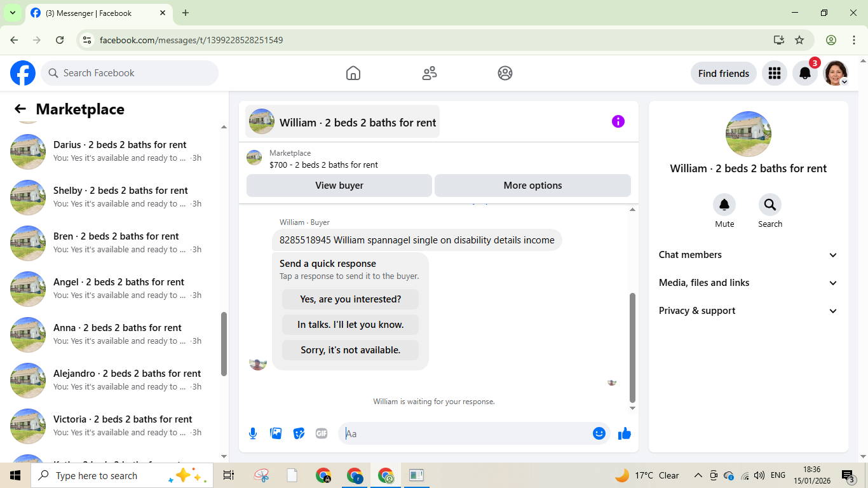Click the browser address bar URL

coord(191,40)
